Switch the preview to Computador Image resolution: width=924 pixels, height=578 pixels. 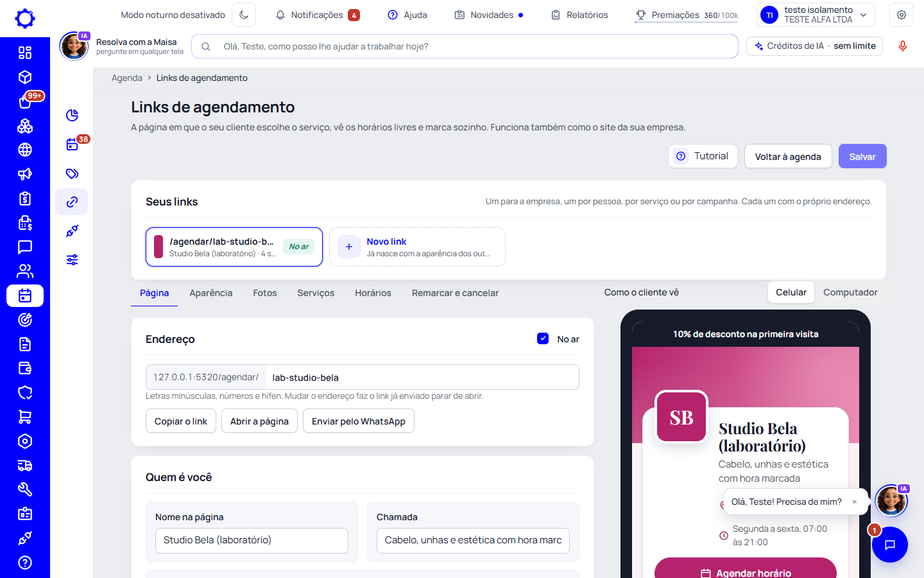(850, 292)
